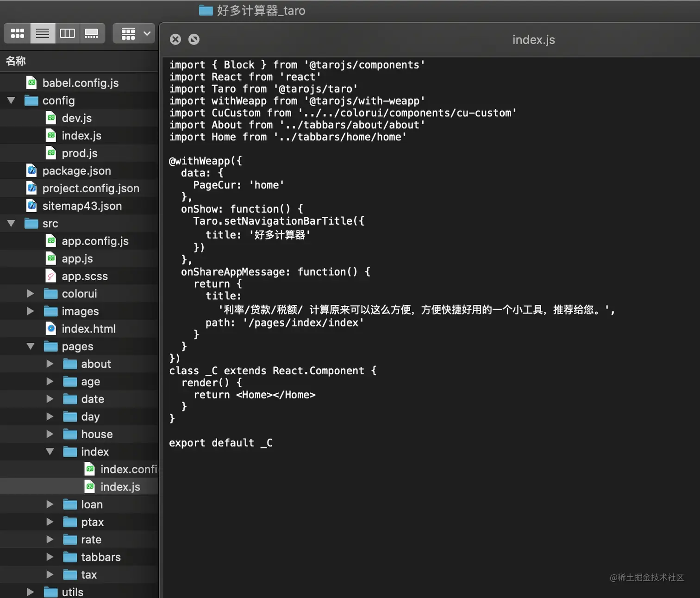Image resolution: width=700 pixels, height=598 pixels.
Task: Expand the tabbars folder
Action: (x=50, y=557)
